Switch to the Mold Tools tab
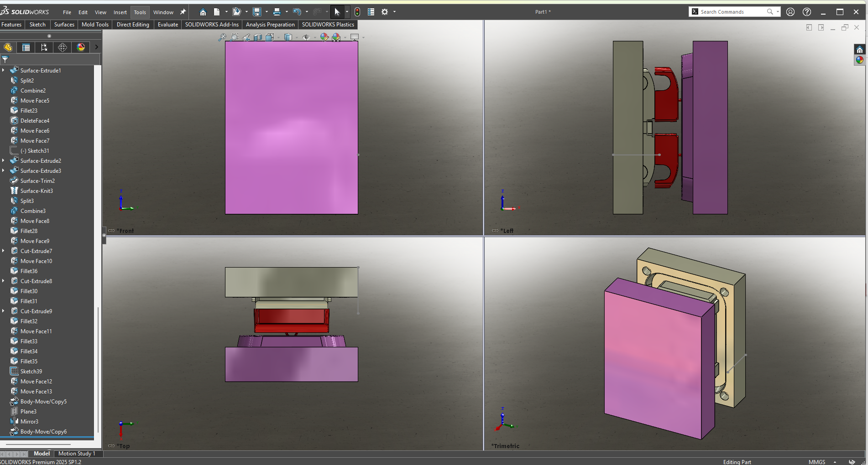Screen dimensions: 868x465 point(95,25)
